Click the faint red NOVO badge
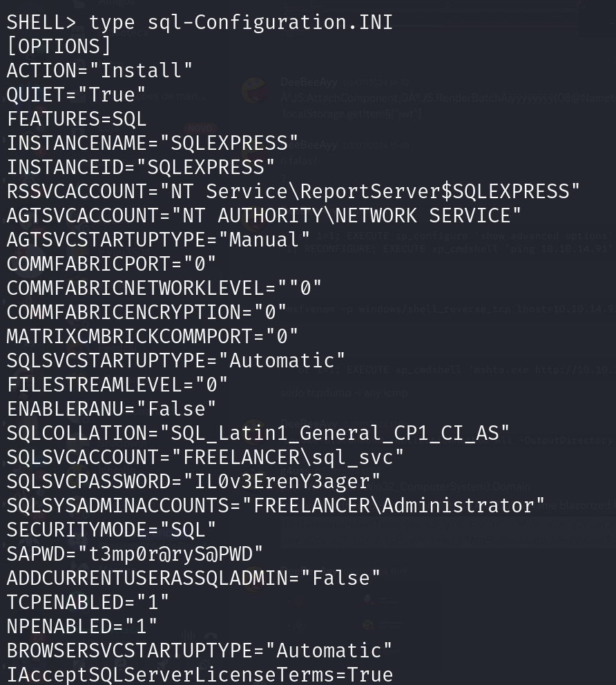 click(x=201, y=128)
